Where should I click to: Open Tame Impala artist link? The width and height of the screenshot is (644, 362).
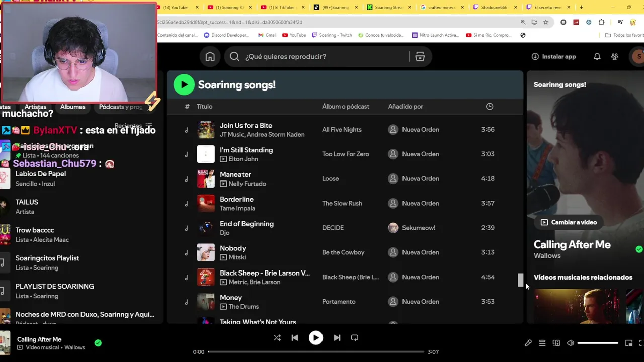237,208
